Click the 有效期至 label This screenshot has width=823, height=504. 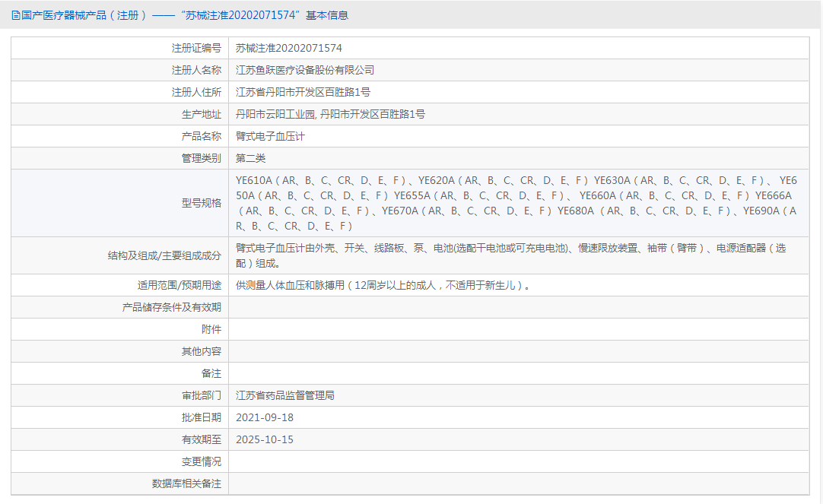click(202, 439)
